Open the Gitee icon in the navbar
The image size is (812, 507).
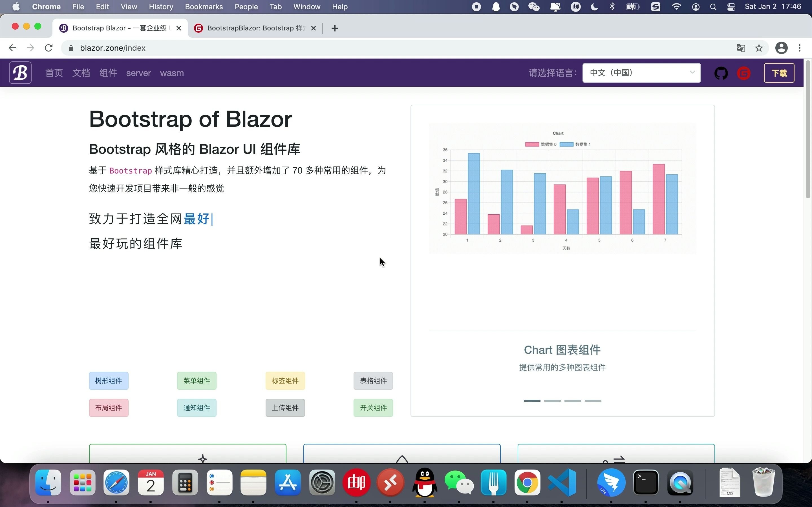(x=743, y=73)
